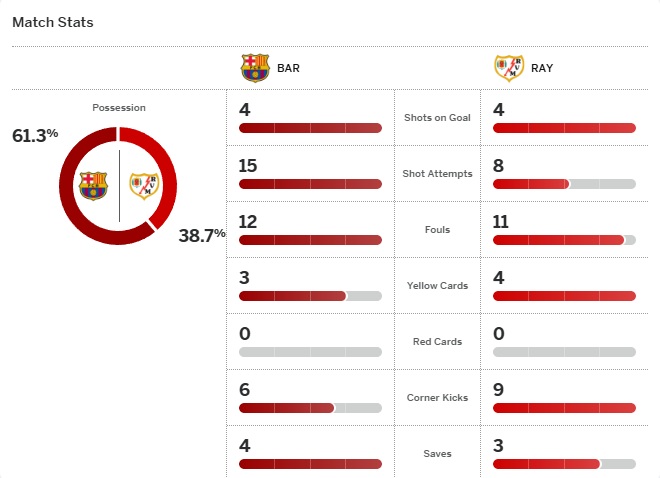
Task: Click the Shots on Goal label
Action: click(x=437, y=118)
